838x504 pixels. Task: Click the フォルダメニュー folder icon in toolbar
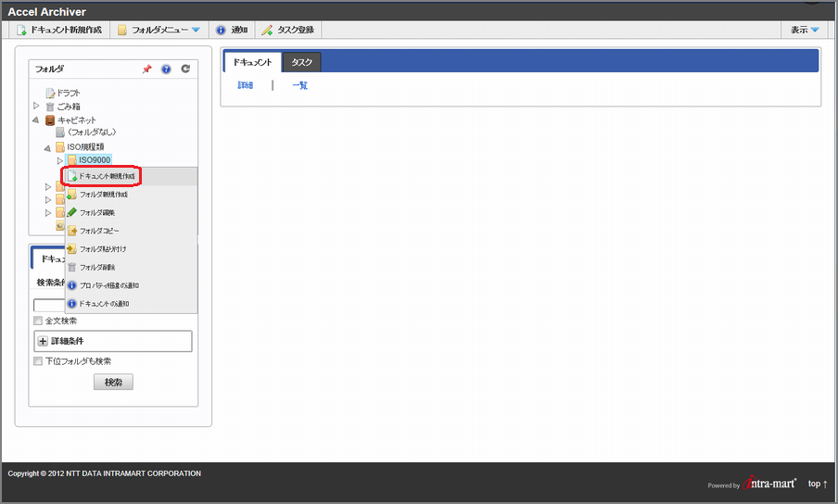click(x=122, y=30)
